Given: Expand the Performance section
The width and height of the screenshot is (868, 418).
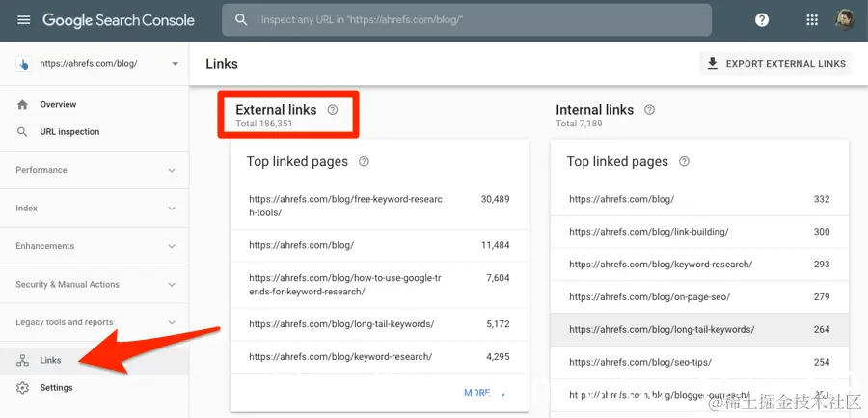Looking at the screenshot, I should point(172,170).
